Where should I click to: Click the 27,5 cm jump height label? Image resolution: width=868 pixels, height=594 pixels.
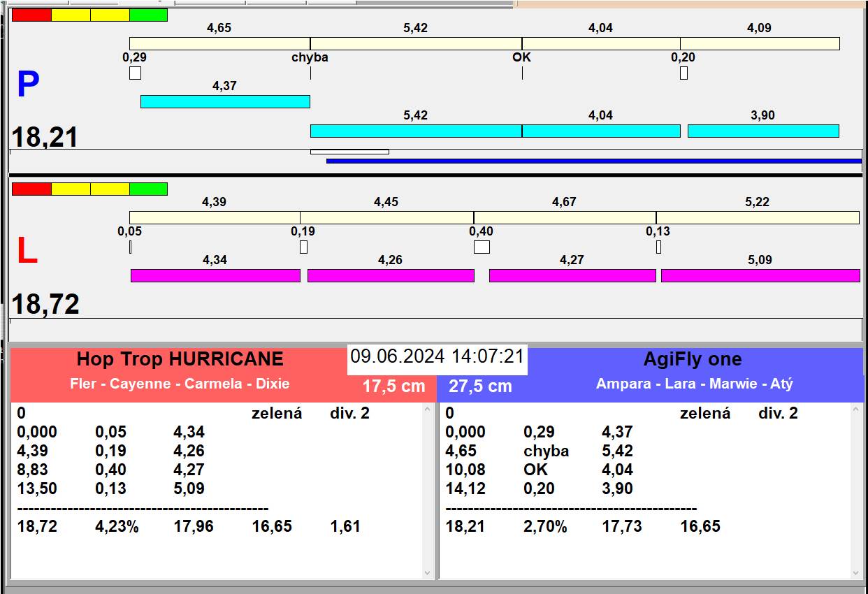point(480,386)
